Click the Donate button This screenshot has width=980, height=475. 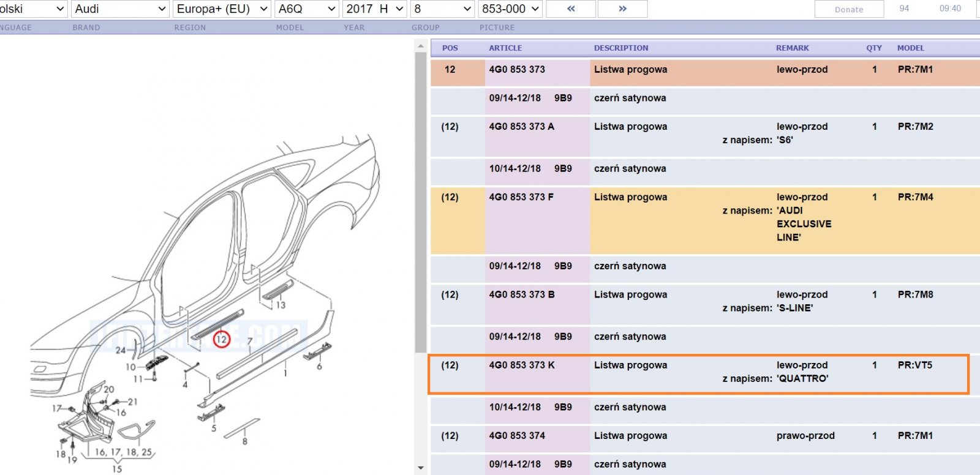click(849, 9)
